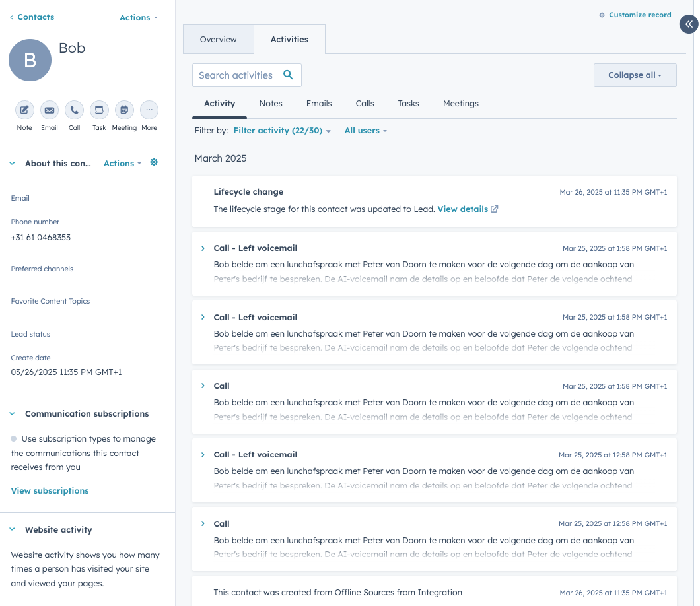The height and width of the screenshot is (606, 700).
Task: Select the Emails activity tab
Action: [319, 104]
